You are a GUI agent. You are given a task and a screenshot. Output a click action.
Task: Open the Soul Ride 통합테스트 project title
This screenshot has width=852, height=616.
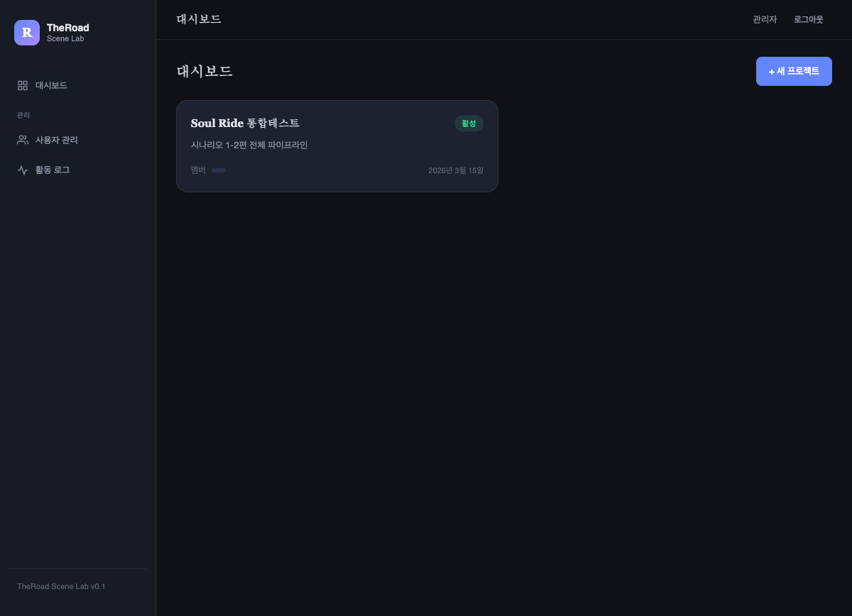[245, 123]
